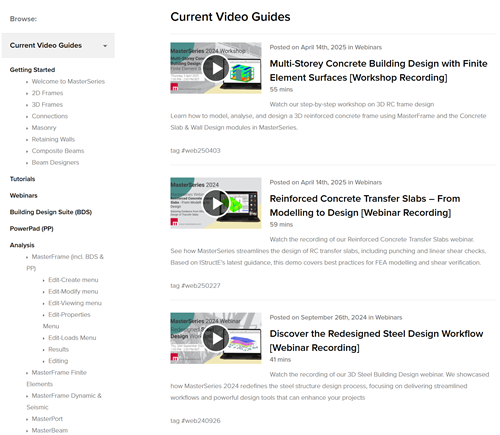
Task: Open the 2D Frames section
Action: click(47, 93)
